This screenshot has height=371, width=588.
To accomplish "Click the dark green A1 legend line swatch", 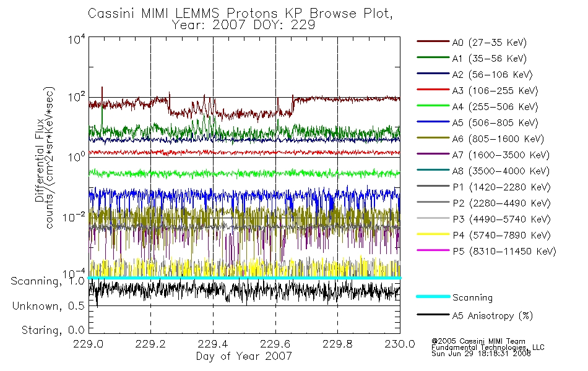I will click(433, 58).
